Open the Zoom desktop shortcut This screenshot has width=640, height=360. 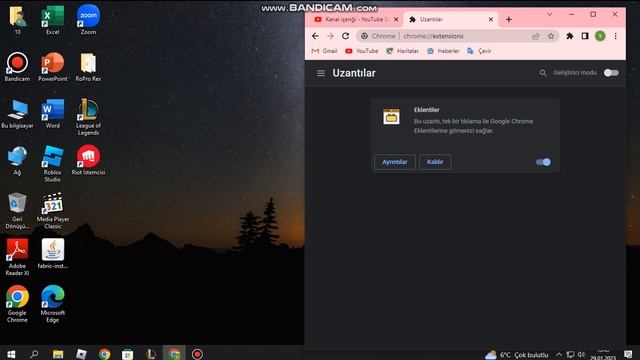pos(88,20)
